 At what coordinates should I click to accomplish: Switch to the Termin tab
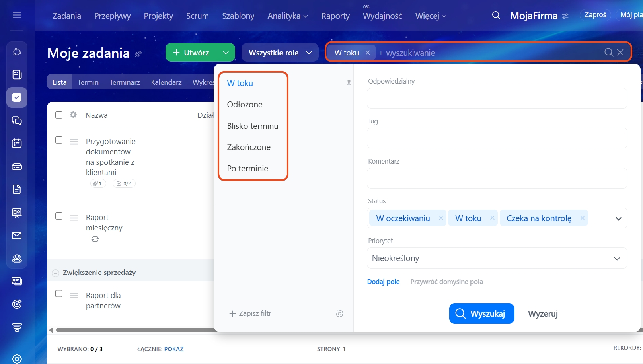coord(88,82)
